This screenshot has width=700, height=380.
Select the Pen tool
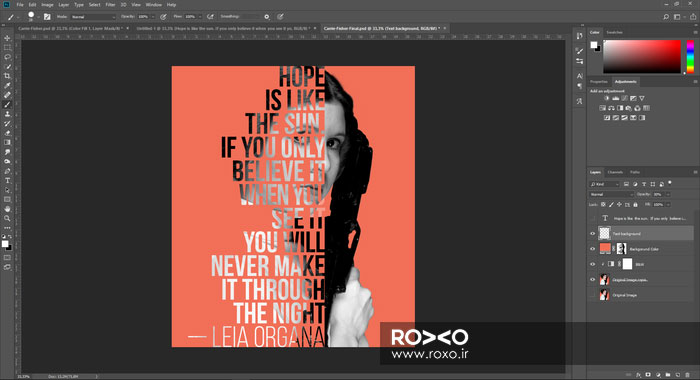tap(7, 171)
